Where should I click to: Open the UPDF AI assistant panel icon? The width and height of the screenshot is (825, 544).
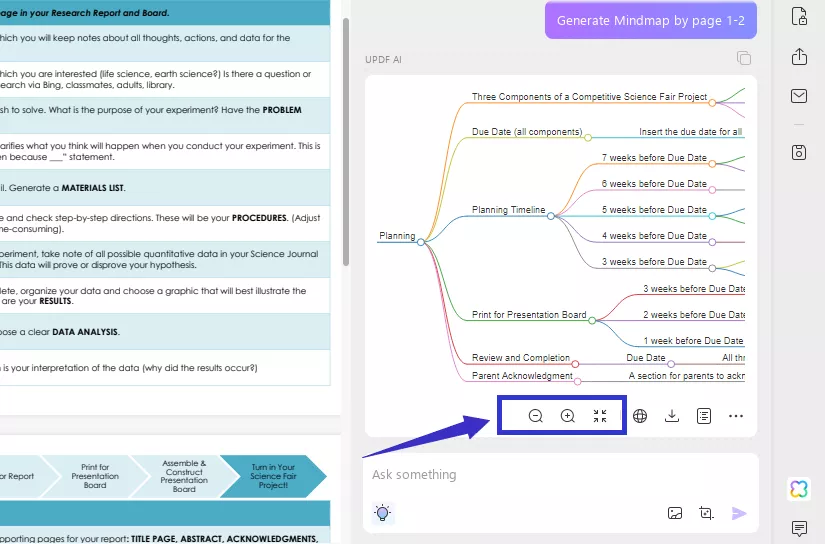(x=799, y=488)
